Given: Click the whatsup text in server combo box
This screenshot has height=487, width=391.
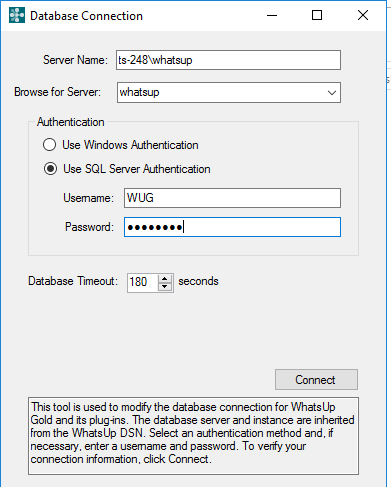Looking at the screenshot, I should 139,92.
